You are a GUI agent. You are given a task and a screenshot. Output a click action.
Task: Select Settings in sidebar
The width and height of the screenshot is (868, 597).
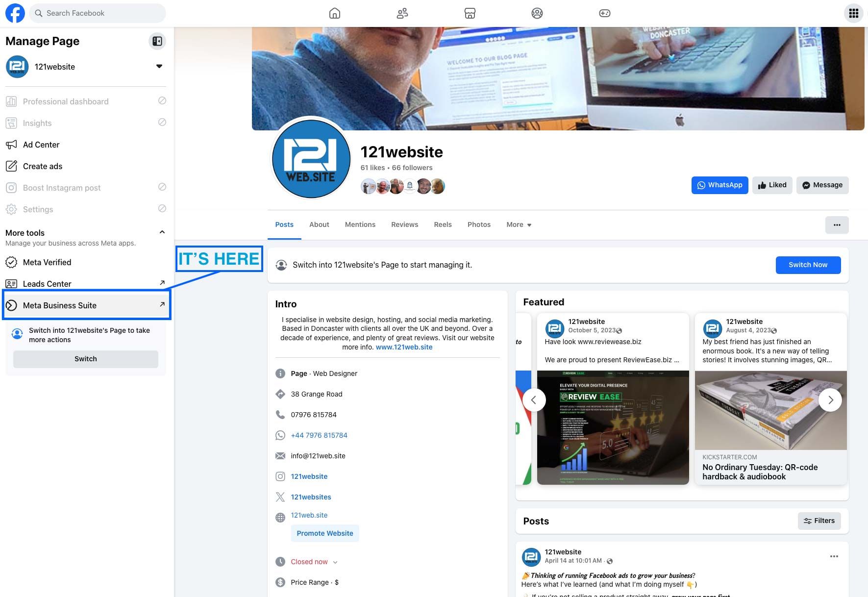pyautogui.click(x=86, y=209)
